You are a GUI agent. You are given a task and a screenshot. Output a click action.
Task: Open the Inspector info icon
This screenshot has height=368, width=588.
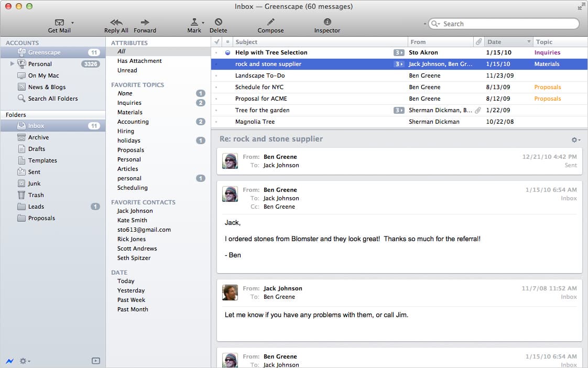click(328, 22)
